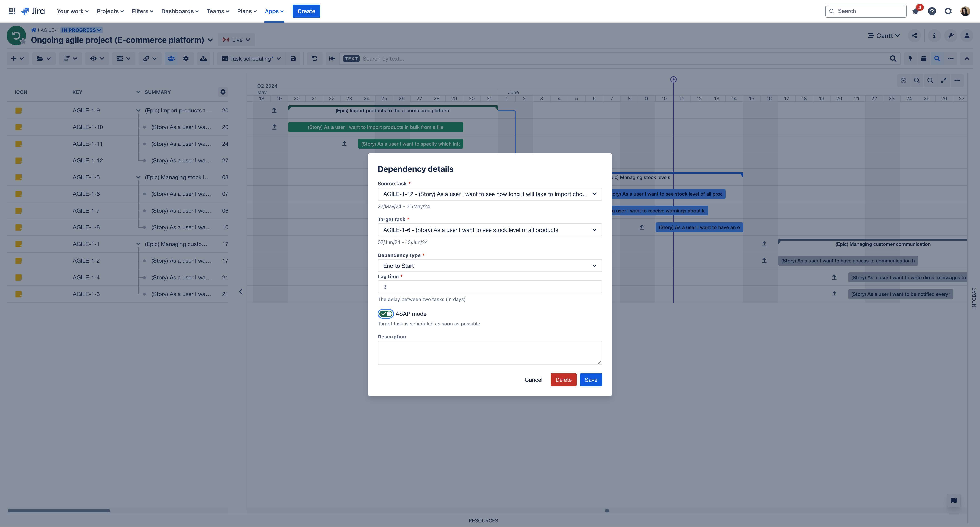Open the user profile avatar

tap(965, 11)
